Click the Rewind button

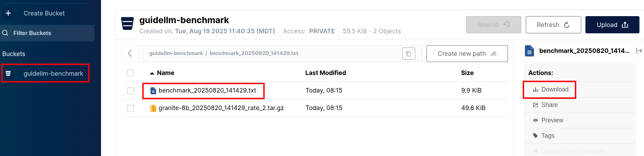pyautogui.click(x=493, y=25)
